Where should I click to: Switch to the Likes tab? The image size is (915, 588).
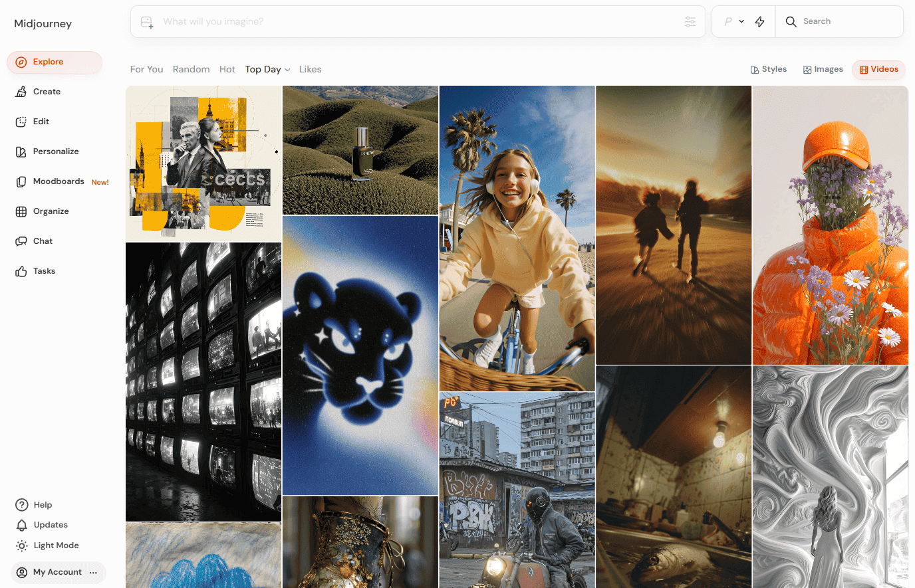tap(310, 69)
